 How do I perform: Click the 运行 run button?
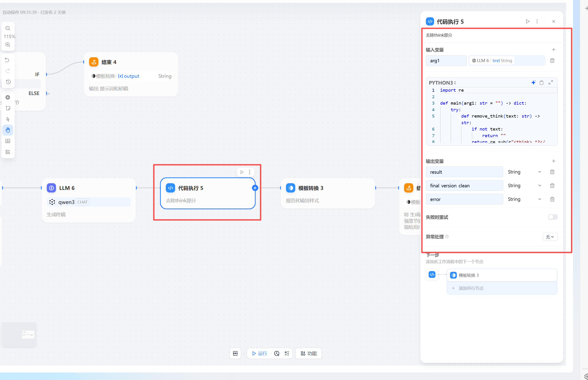[x=259, y=353]
